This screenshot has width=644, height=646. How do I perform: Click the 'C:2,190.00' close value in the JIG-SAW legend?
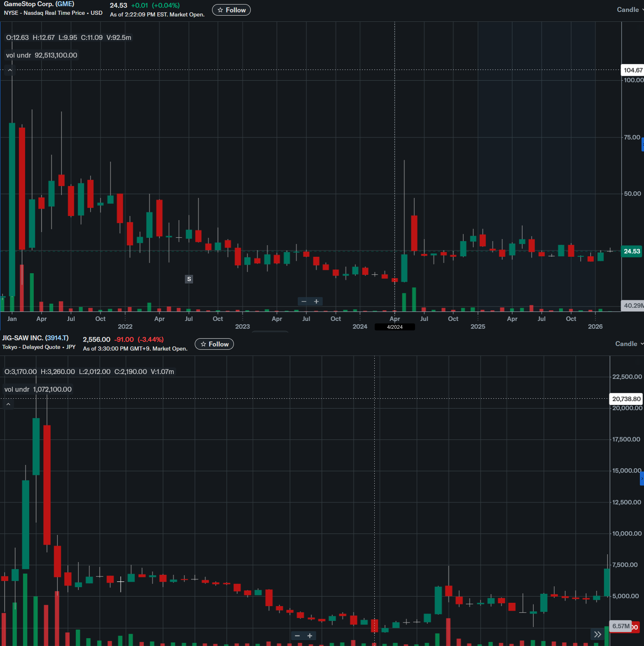coord(131,372)
